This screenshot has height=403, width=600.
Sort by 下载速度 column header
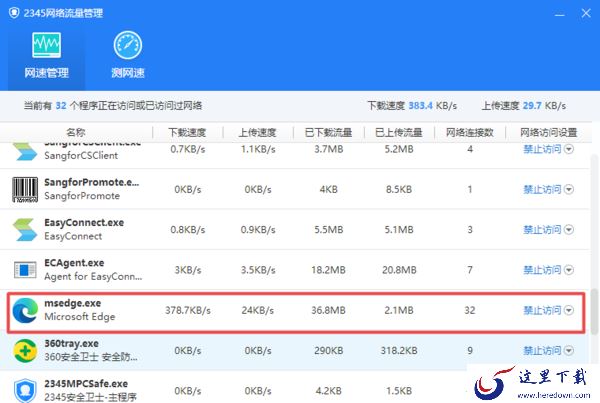[188, 132]
